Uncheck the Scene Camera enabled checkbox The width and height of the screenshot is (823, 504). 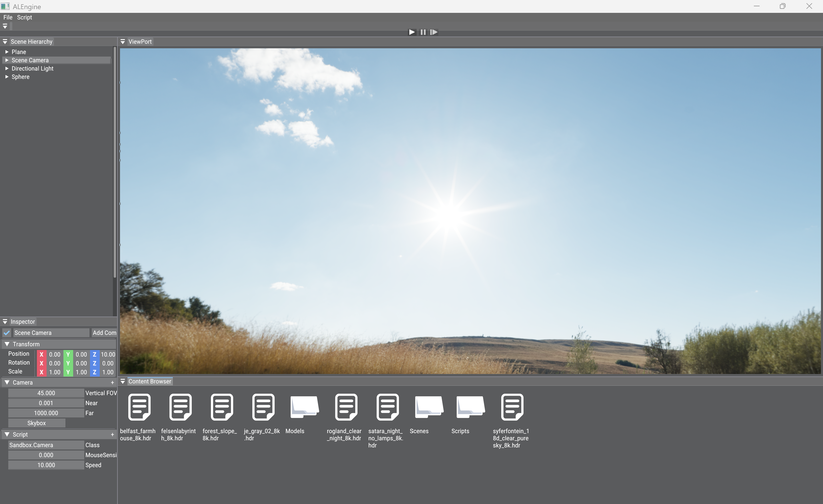point(7,333)
